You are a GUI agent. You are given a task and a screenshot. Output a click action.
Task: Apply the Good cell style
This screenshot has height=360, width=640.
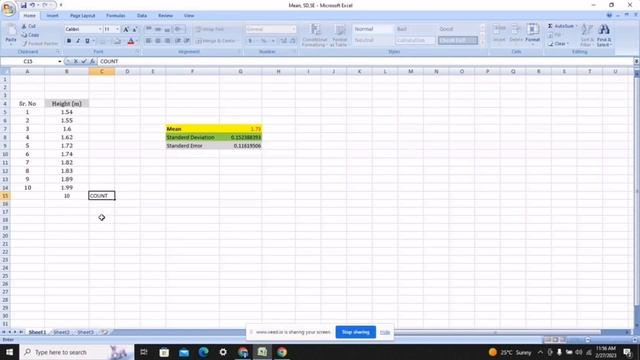pos(458,29)
